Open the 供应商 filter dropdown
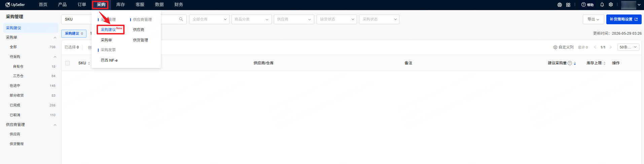This screenshot has width=644, height=164. click(294, 19)
